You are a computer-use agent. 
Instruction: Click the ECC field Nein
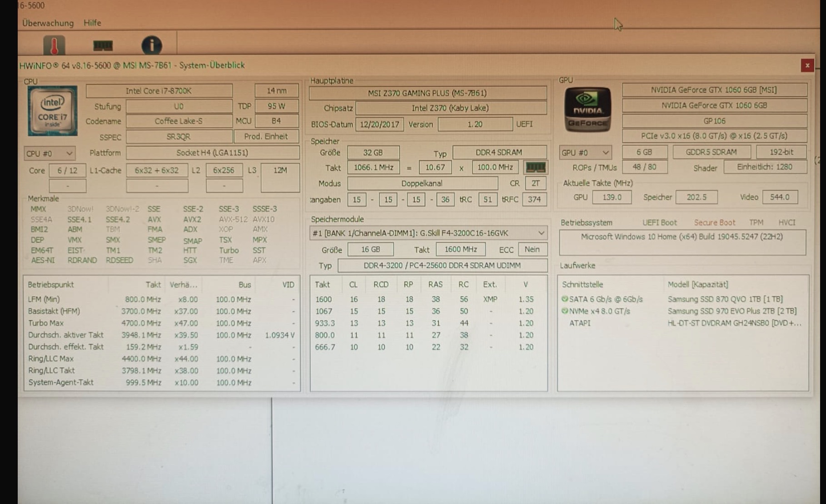tap(532, 249)
